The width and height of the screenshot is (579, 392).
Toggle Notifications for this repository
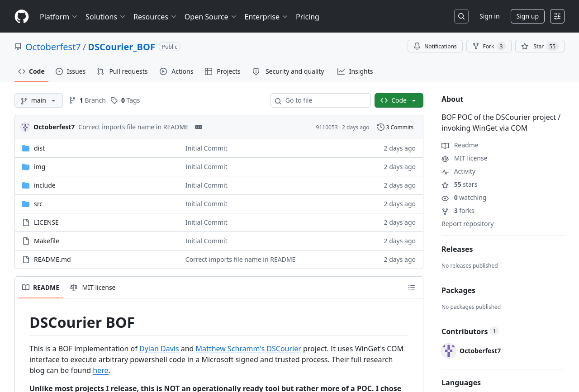[435, 46]
